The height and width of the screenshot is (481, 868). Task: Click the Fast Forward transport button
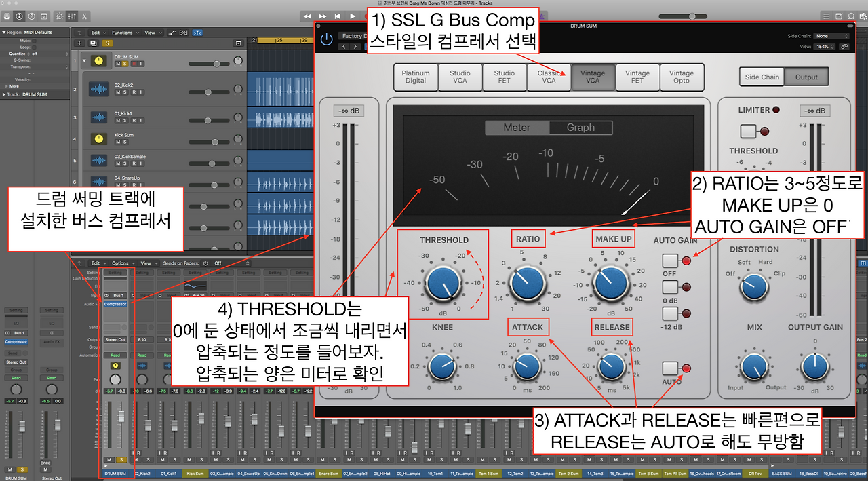(x=323, y=16)
